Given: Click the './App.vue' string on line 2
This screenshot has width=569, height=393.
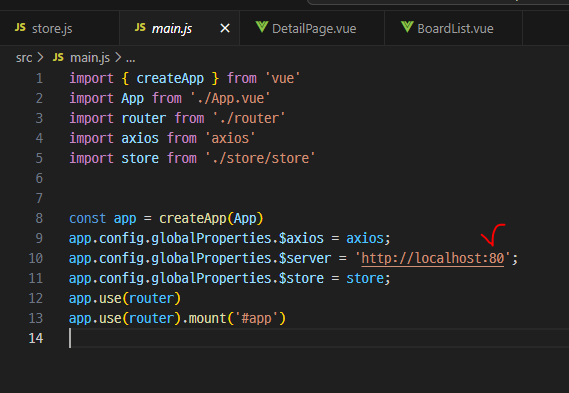Looking at the screenshot, I should tap(230, 98).
